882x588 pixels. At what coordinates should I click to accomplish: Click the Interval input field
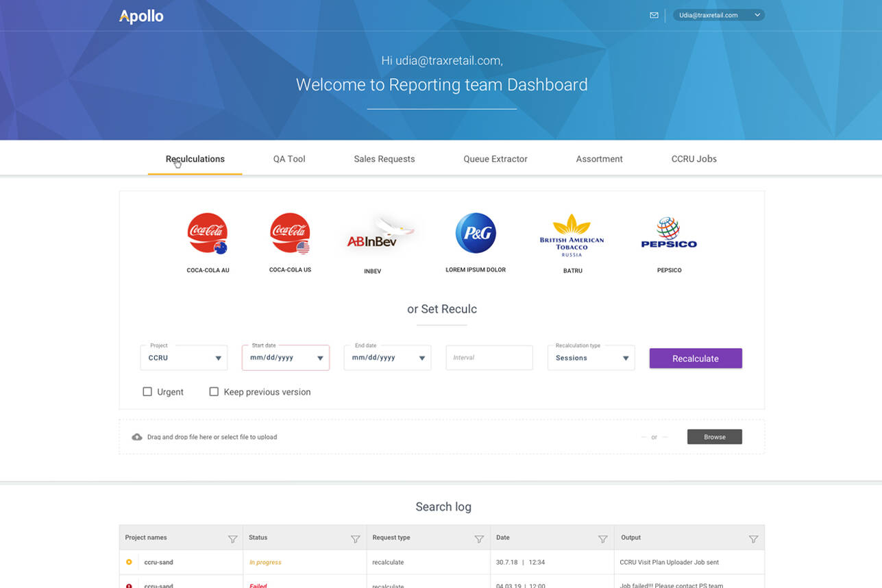pyautogui.click(x=489, y=358)
